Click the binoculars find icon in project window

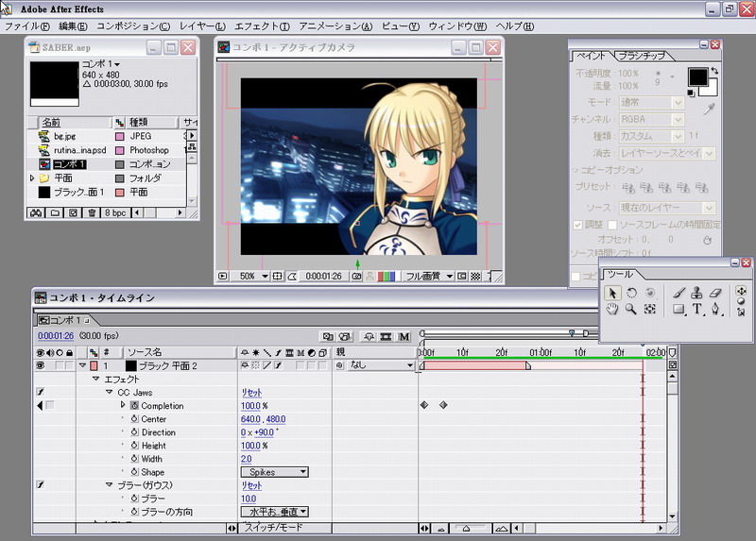pyautogui.click(x=36, y=212)
